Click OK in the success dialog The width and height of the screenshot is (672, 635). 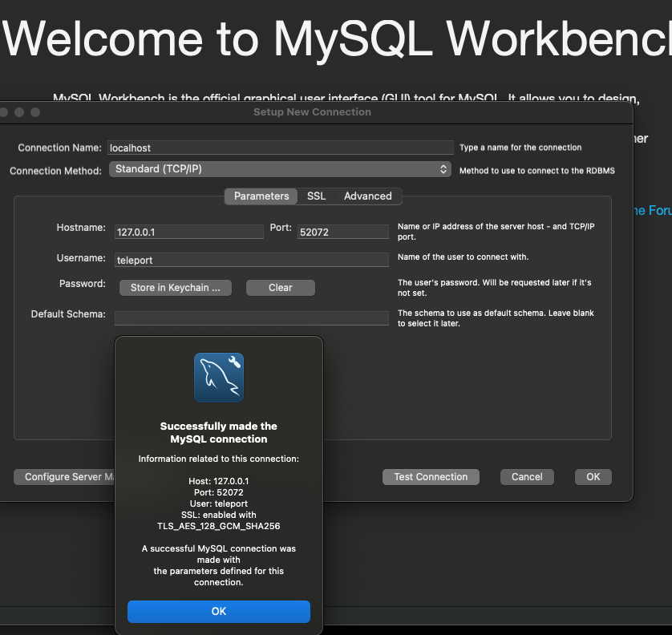click(x=219, y=611)
